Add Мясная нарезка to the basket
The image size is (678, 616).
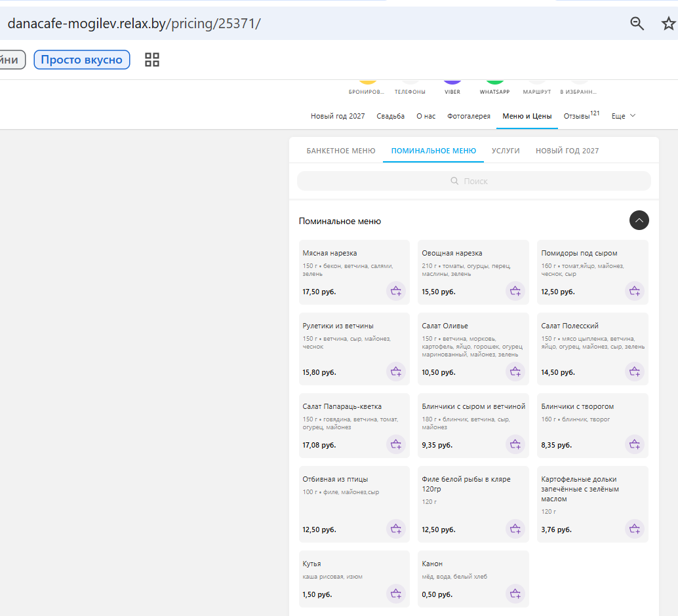[396, 291]
